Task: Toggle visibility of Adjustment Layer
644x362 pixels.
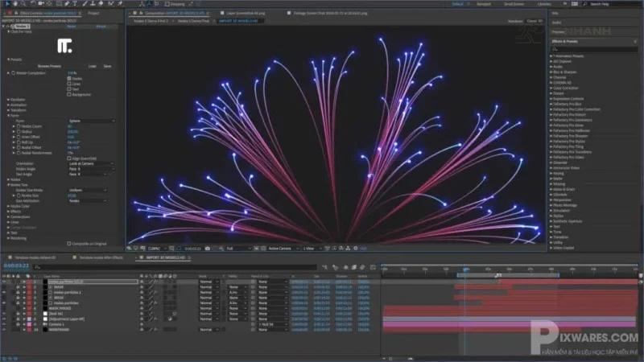Action: pyautogui.click(x=4, y=319)
